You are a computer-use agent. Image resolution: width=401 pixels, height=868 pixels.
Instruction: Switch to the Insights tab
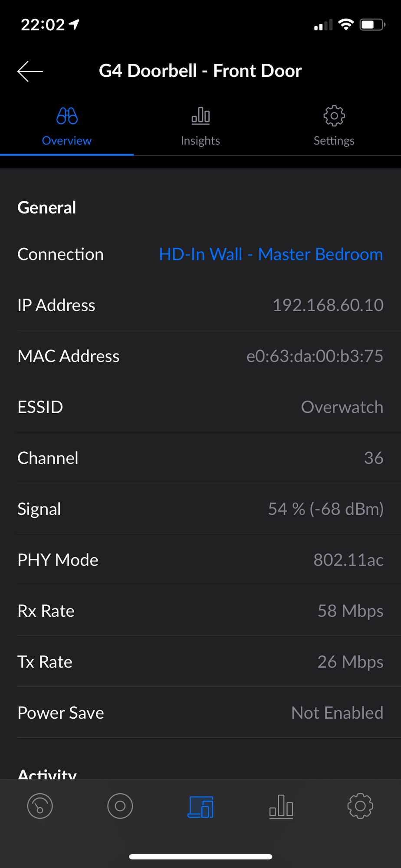pos(200,141)
